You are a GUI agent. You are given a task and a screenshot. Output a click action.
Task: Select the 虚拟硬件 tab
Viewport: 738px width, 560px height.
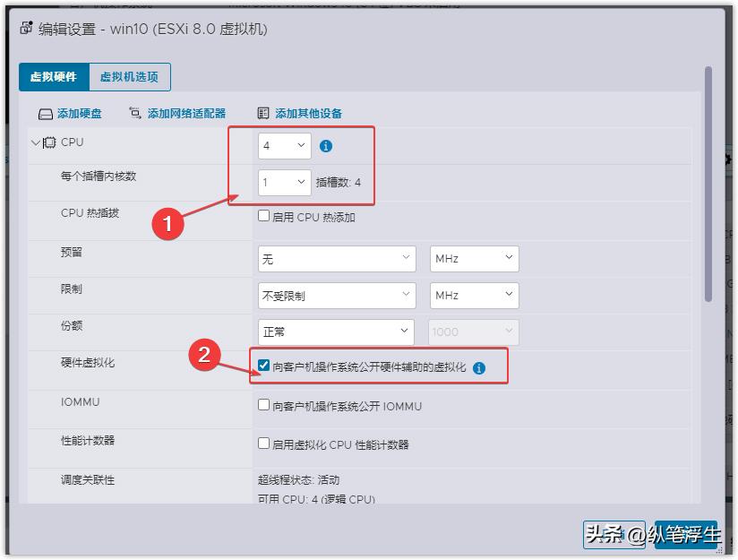pyautogui.click(x=56, y=77)
